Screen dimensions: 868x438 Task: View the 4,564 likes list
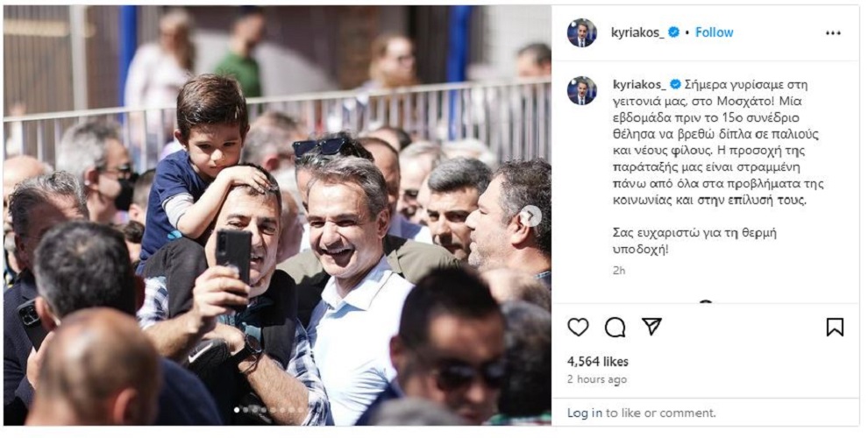597,362
